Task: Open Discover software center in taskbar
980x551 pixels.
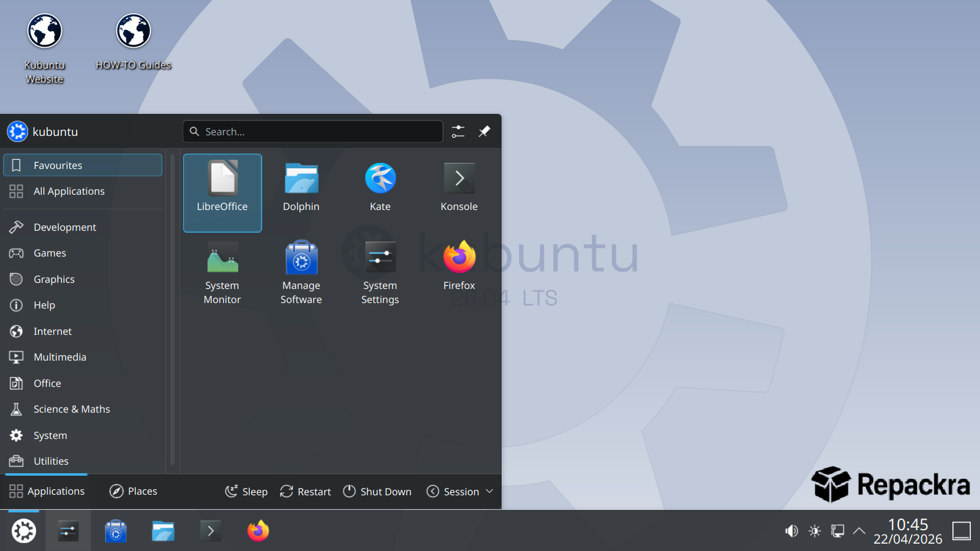Action: 116,531
